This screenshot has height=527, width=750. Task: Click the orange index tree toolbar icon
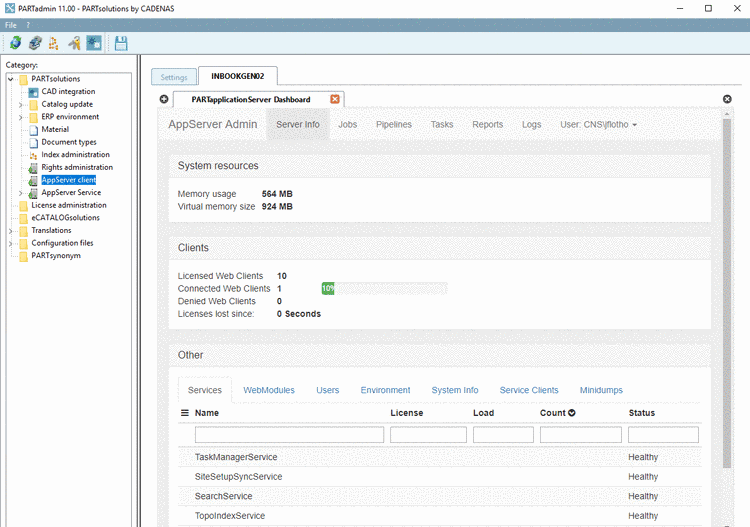[54, 43]
